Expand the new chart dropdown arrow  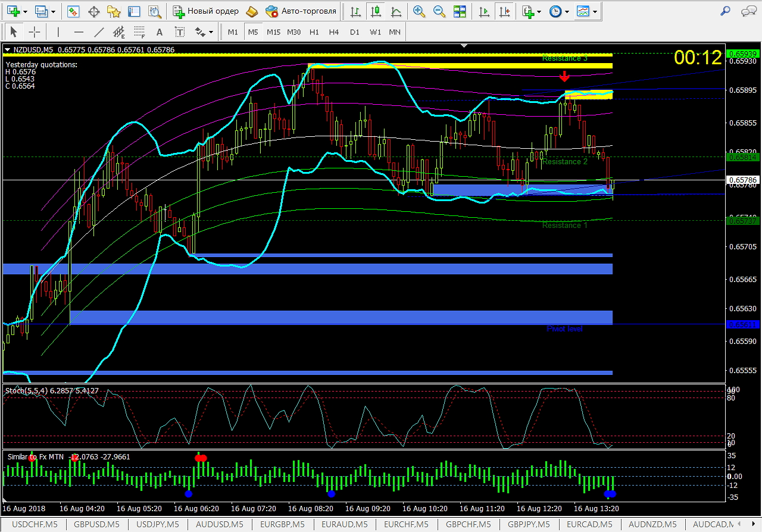pos(25,11)
